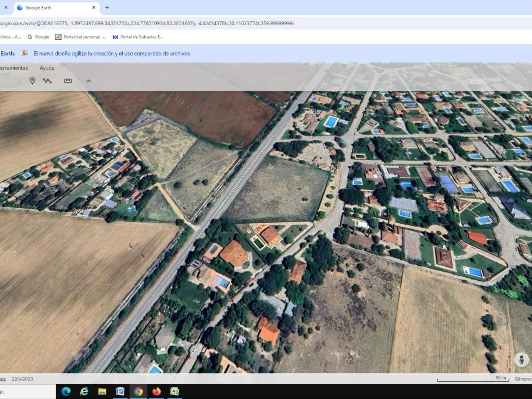Click the Windows taskbar search box
532x399 pixels.
pos(28,392)
